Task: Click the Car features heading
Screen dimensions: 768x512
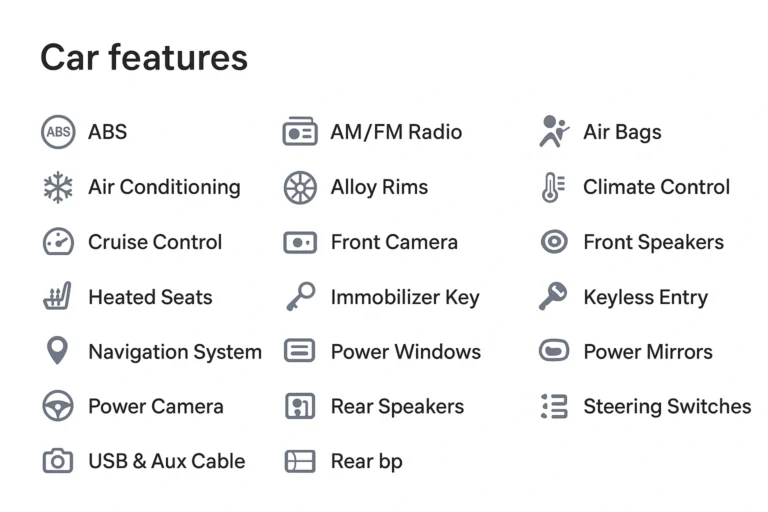Action: 144,57
